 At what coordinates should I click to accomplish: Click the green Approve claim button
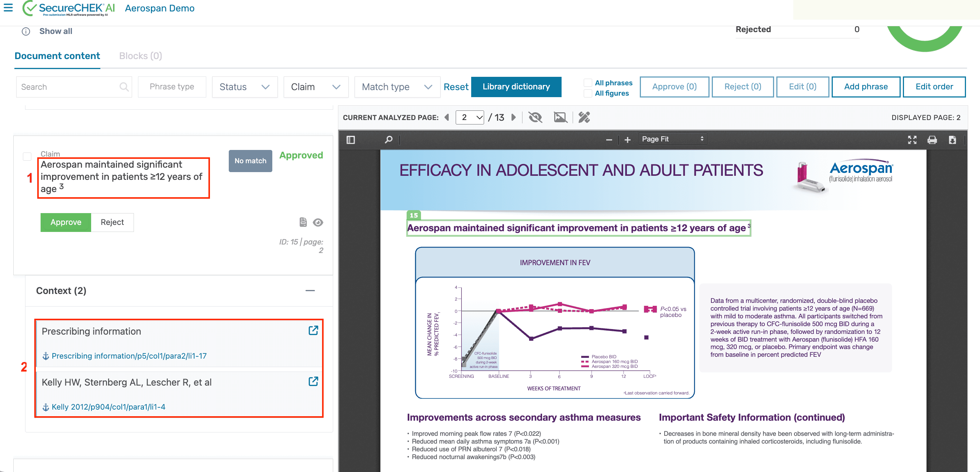tap(66, 222)
